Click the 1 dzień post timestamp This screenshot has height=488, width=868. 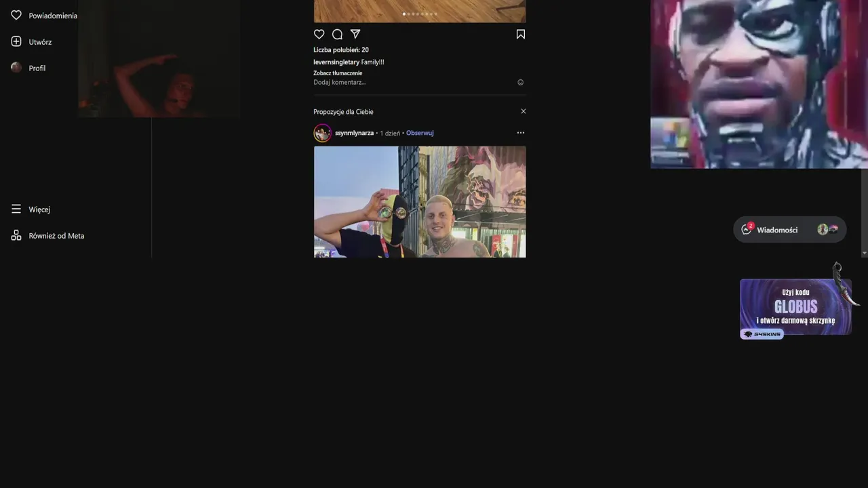tap(390, 133)
